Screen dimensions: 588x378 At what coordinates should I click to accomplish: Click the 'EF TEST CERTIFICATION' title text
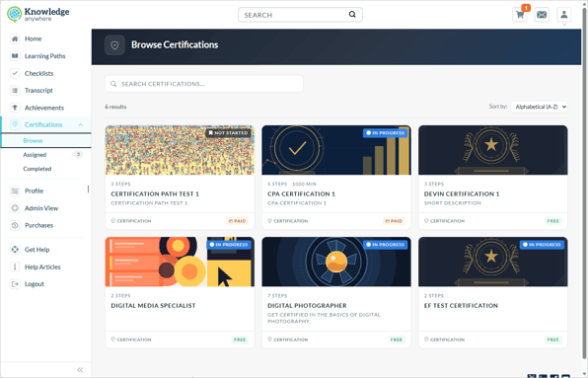point(461,306)
